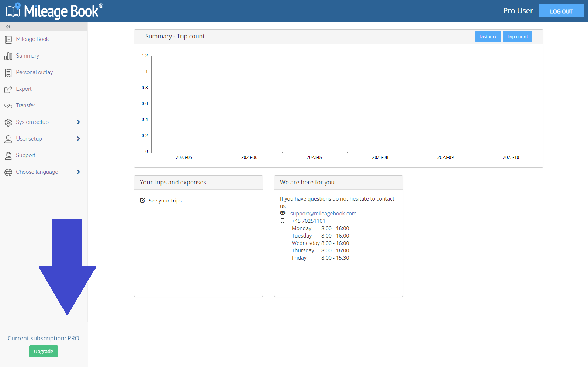
Task: Click the envelope email icon
Action: (283, 213)
